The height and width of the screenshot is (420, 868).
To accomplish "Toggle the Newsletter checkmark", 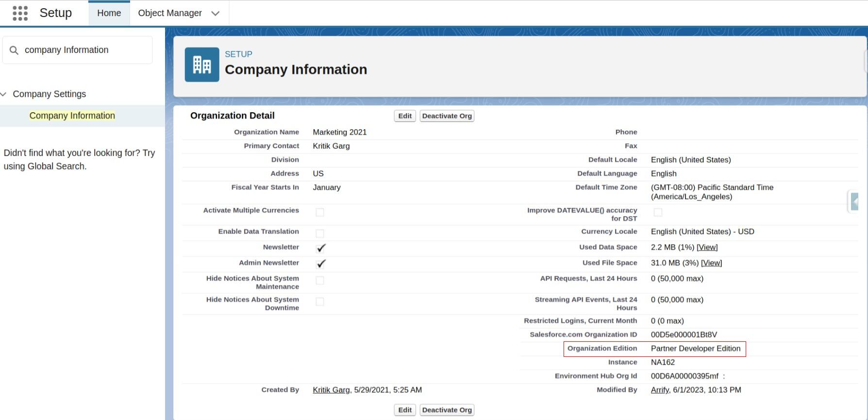I will (x=321, y=248).
